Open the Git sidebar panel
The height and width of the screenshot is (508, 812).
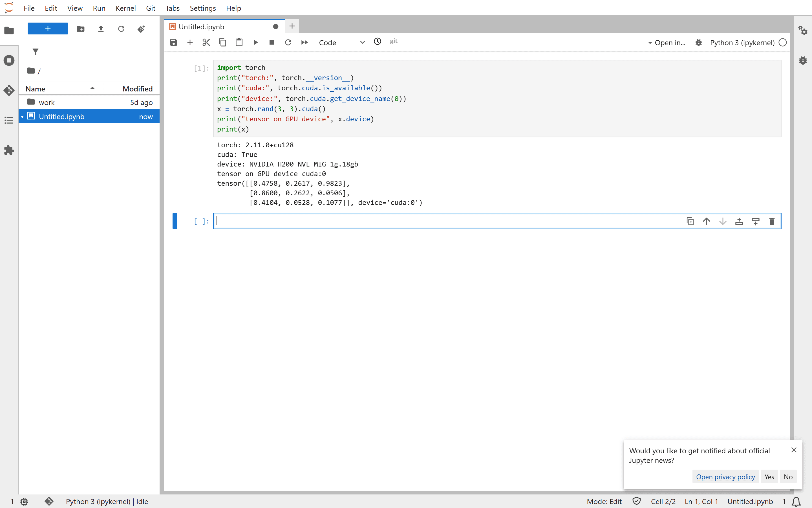click(x=9, y=90)
